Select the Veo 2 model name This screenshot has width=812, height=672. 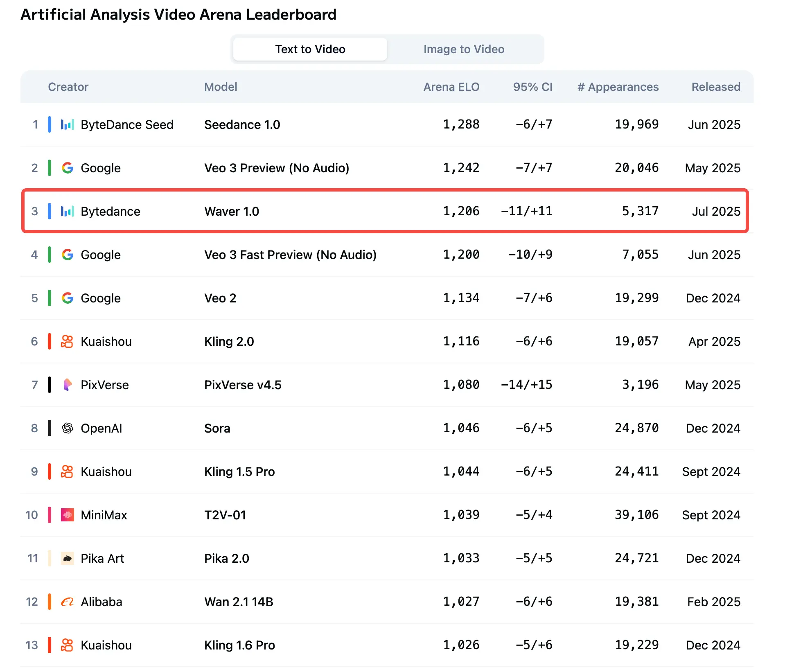pos(220,298)
